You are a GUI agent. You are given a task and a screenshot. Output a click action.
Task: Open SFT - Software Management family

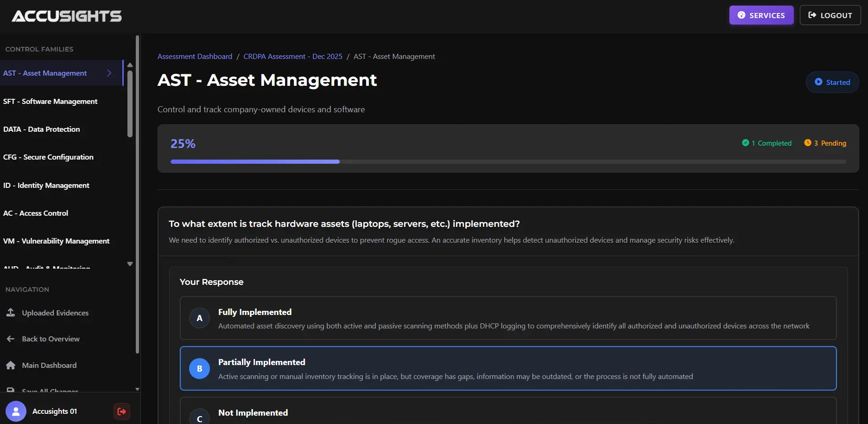pos(51,102)
